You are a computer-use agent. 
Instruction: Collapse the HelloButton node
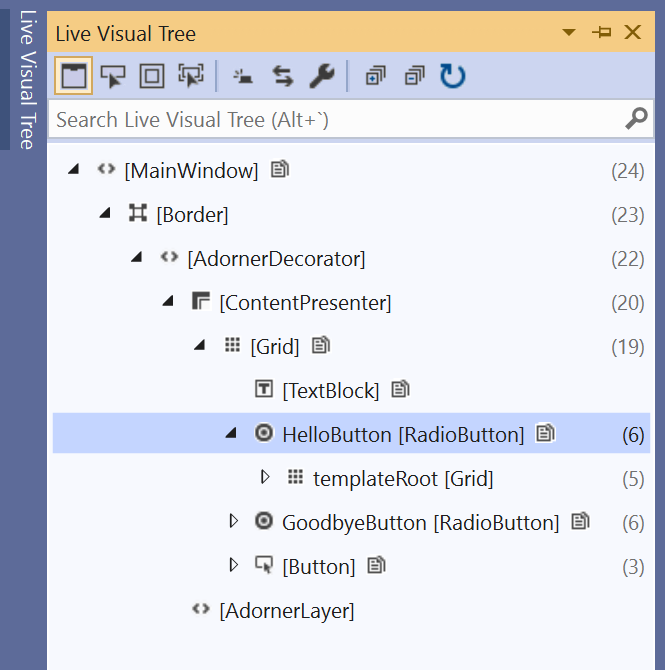[x=231, y=433]
